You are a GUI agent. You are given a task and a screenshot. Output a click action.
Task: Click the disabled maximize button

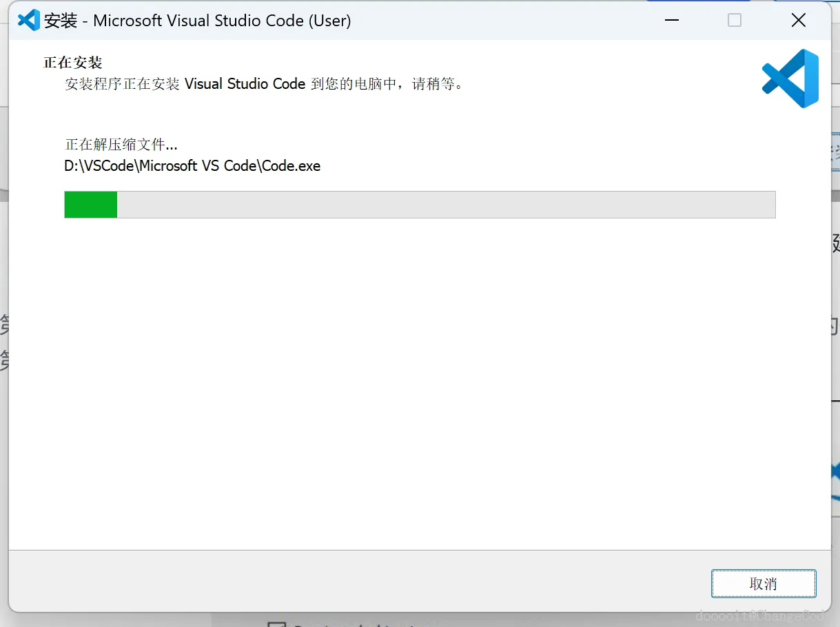tap(735, 21)
